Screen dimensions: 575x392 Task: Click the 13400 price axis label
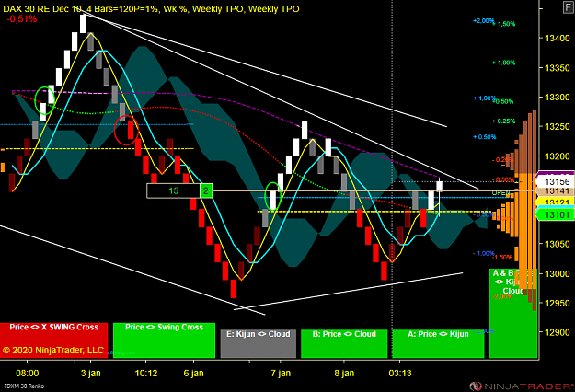558,38
